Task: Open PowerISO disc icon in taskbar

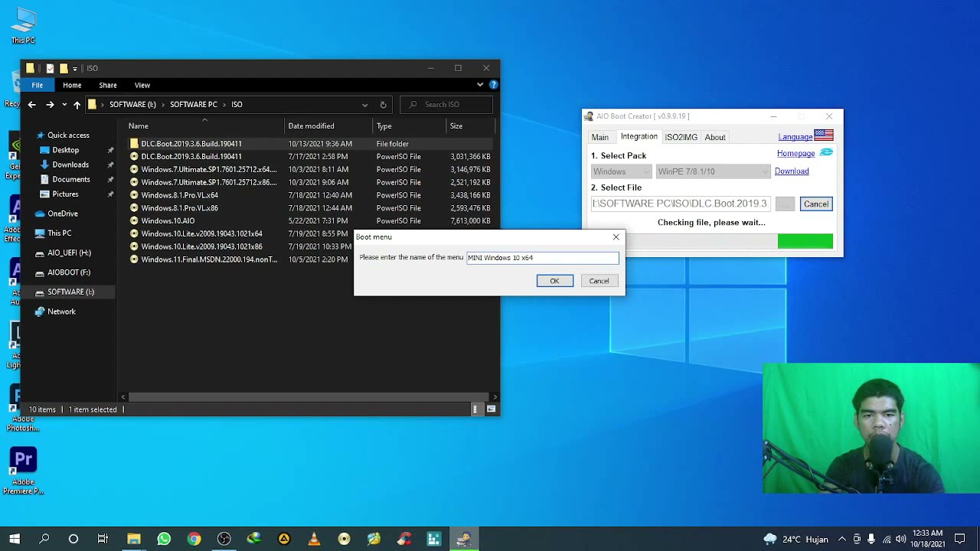Action: click(344, 539)
